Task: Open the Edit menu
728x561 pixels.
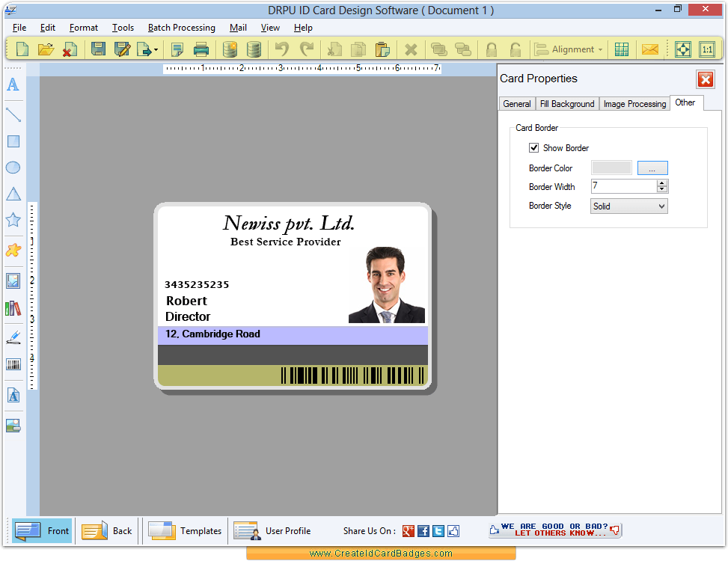Action: (47, 28)
